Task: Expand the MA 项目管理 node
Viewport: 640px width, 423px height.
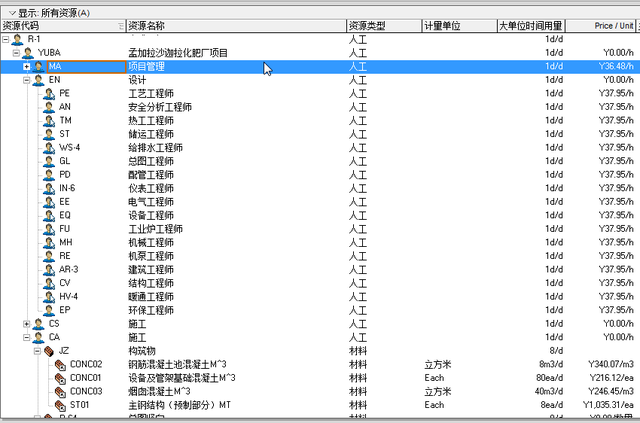Action: (x=27, y=66)
